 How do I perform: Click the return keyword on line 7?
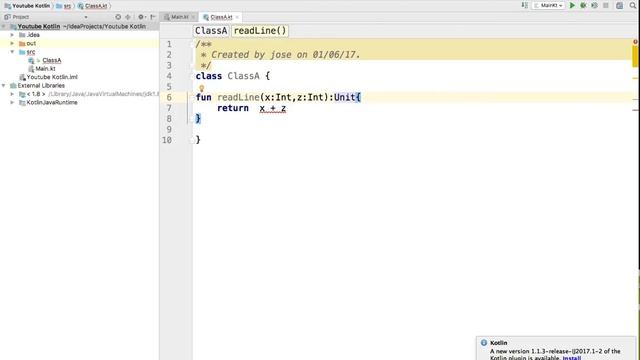pos(233,108)
